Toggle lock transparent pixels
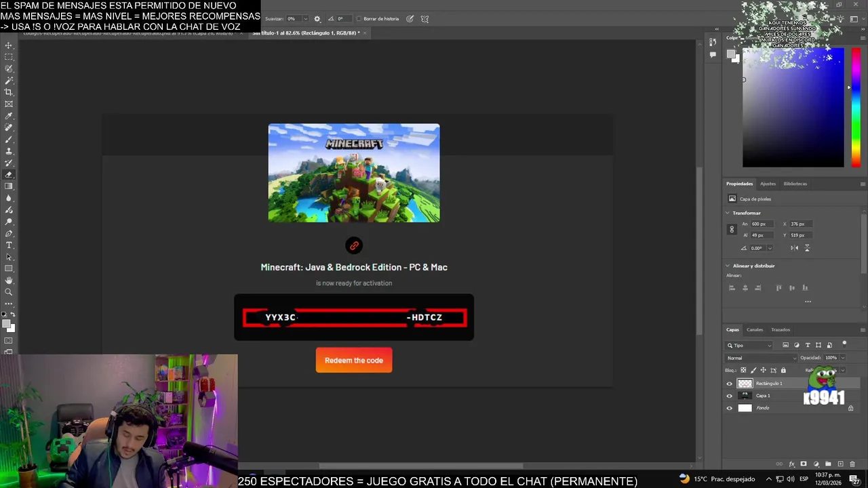 point(743,370)
